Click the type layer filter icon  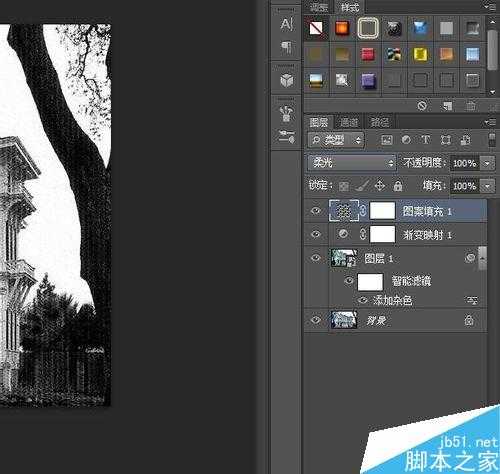coord(426,140)
